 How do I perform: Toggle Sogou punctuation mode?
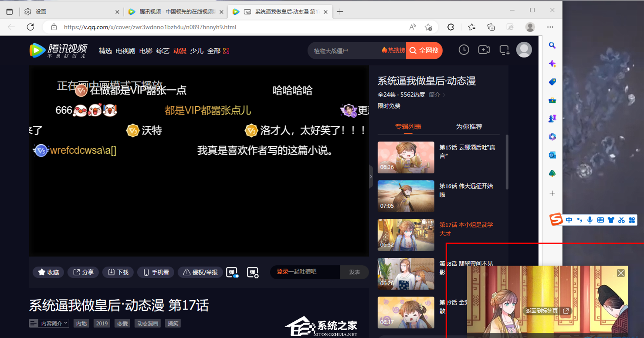pyautogui.click(x=580, y=220)
